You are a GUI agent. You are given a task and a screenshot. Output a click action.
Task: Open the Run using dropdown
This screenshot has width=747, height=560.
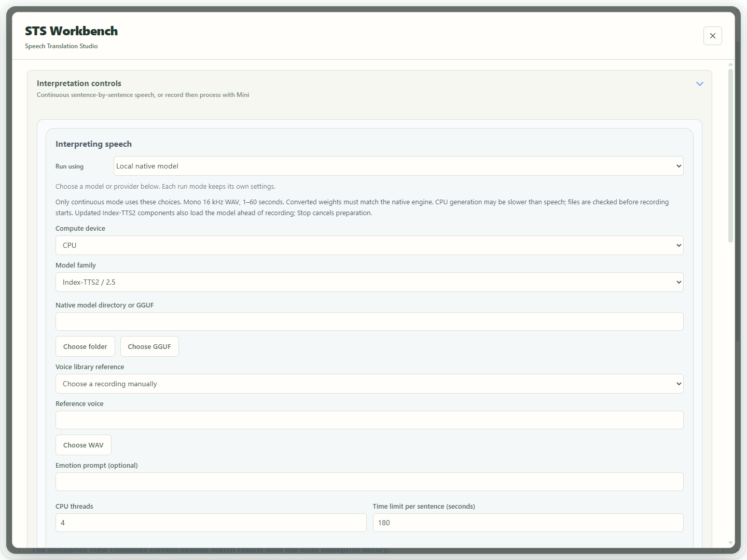(398, 166)
